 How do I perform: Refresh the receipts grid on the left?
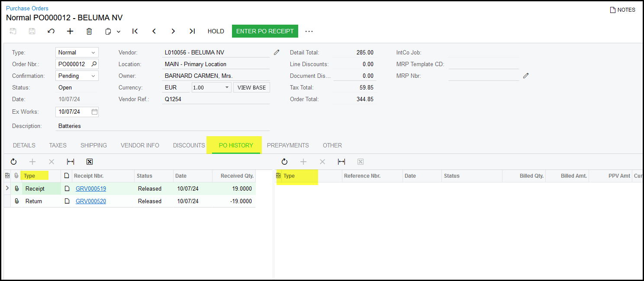point(13,162)
